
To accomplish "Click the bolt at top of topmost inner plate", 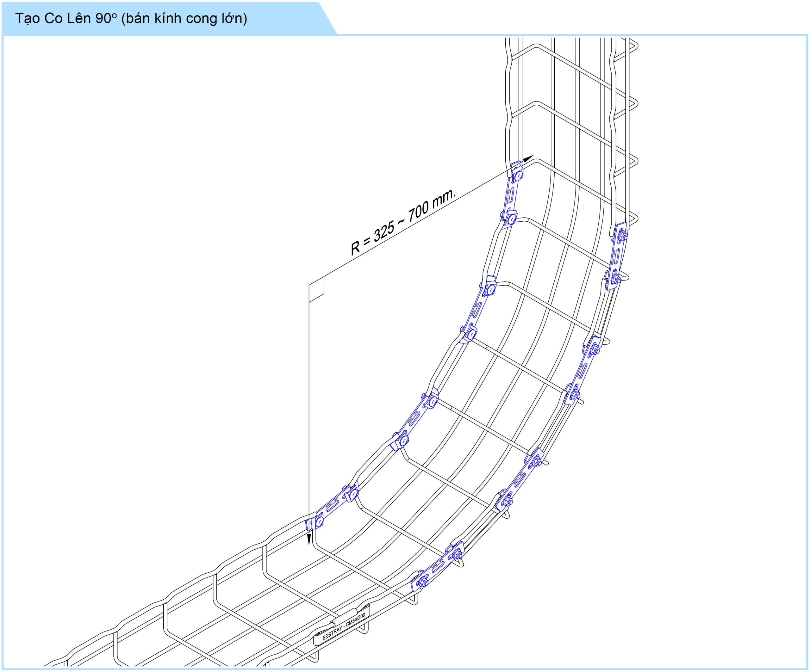I will [x=518, y=176].
